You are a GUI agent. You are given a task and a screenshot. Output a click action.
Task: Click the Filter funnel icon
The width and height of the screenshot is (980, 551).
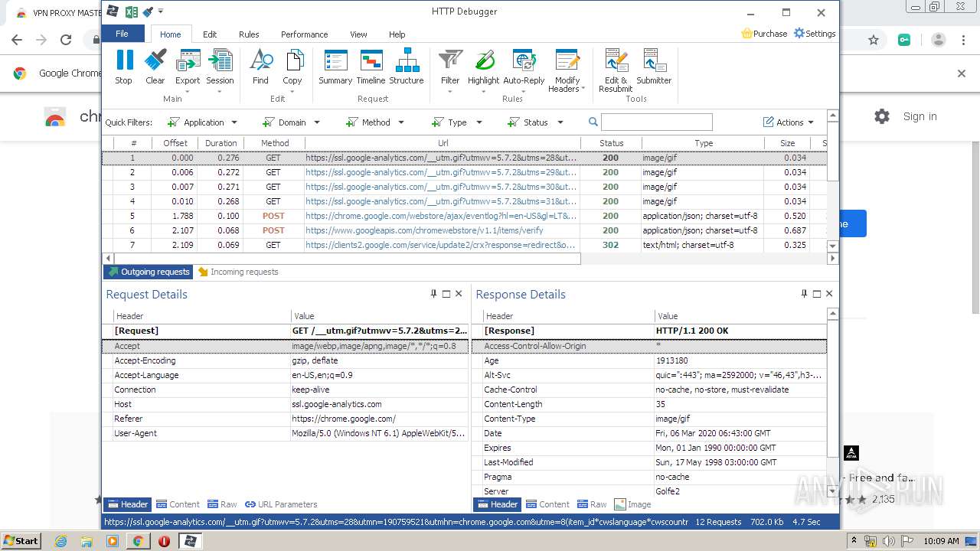(x=450, y=60)
